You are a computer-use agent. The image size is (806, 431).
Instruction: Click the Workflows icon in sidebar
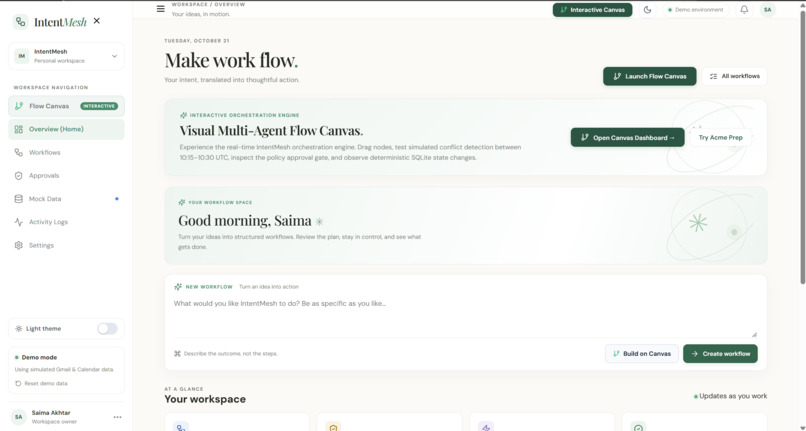click(x=19, y=152)
